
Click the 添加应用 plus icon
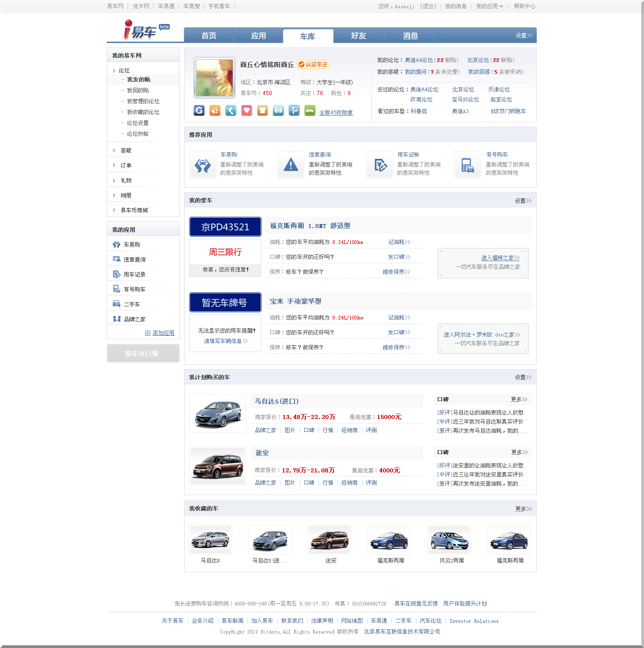coord(148,333)
